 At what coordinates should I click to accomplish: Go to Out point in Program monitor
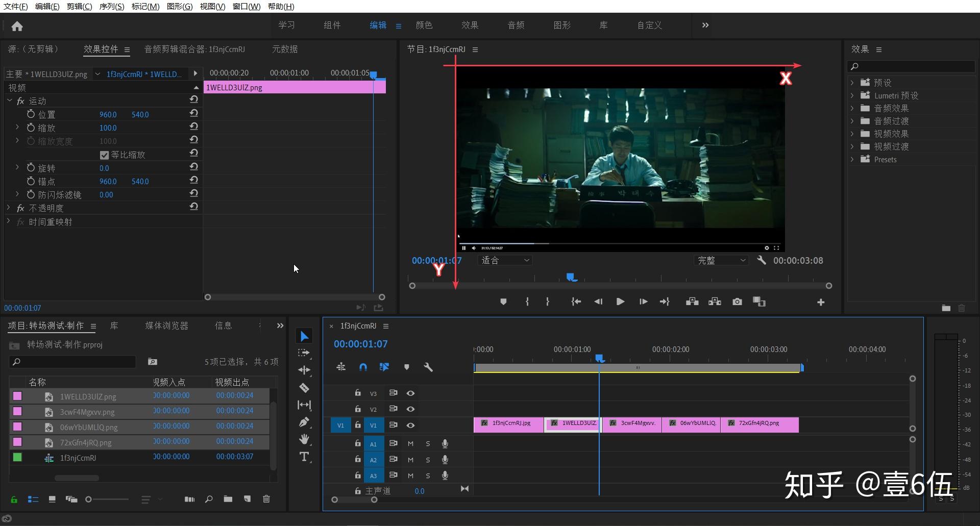(x=665, y=302)
